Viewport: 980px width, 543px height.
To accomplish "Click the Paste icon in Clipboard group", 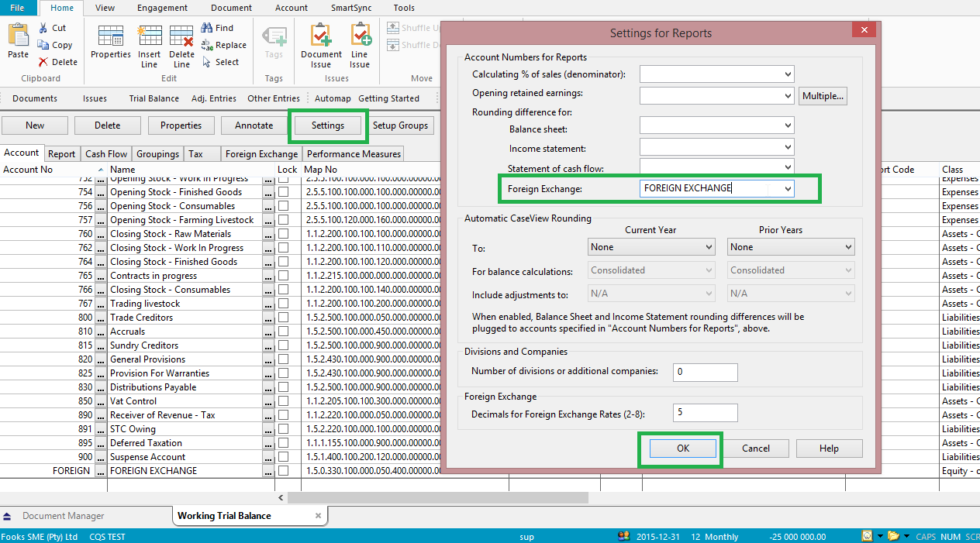I will click(18, 36).
